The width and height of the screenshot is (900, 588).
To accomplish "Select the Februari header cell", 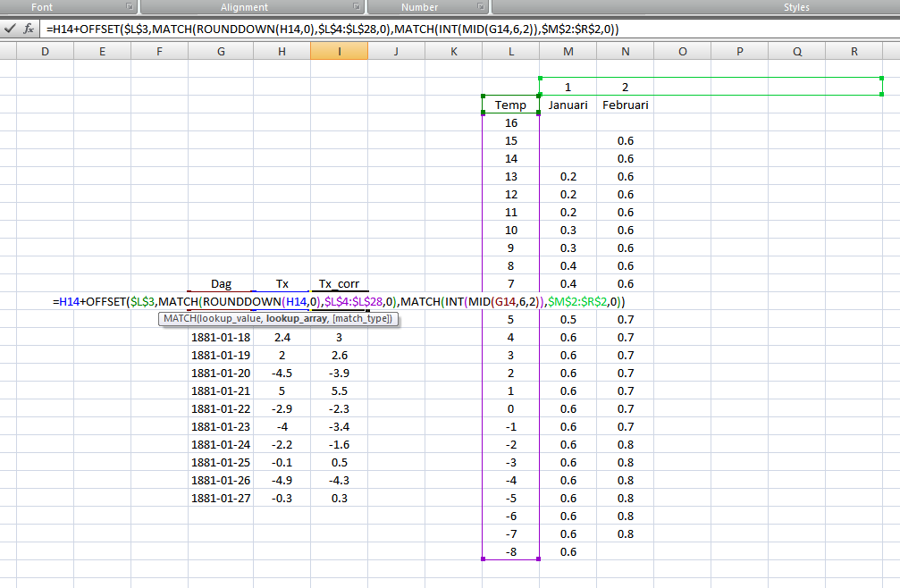I will click(625, 105).
